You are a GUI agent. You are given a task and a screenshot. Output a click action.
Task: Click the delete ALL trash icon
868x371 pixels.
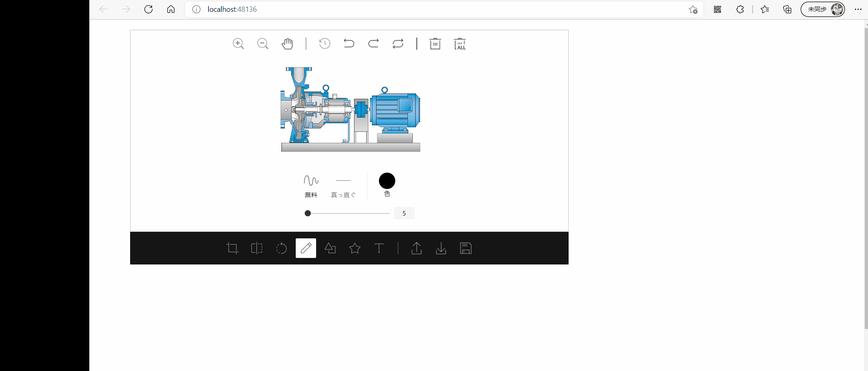pos(460,44)
